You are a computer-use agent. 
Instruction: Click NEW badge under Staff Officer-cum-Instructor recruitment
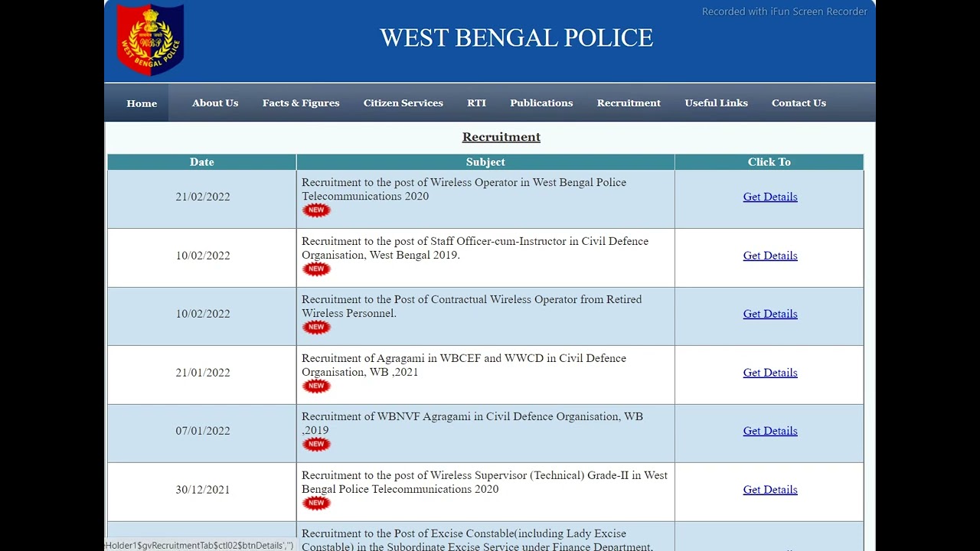pyautogui.click(x=316, y=269)
